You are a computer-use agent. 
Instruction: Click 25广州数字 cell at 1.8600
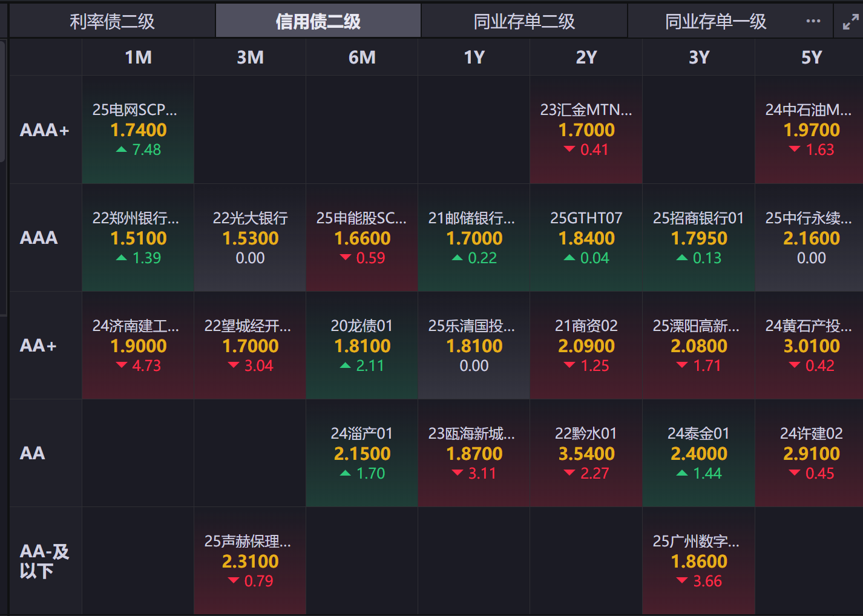click(x=698, y=561)
